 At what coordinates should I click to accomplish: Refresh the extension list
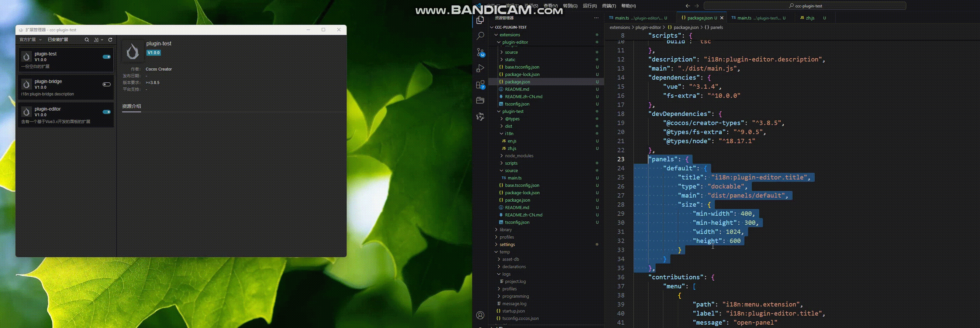tap(110, 39)
